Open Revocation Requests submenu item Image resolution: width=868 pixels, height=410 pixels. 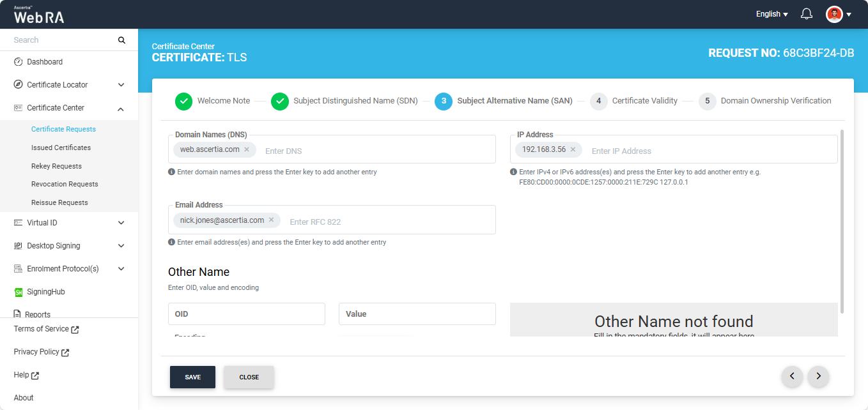[65, 184]
